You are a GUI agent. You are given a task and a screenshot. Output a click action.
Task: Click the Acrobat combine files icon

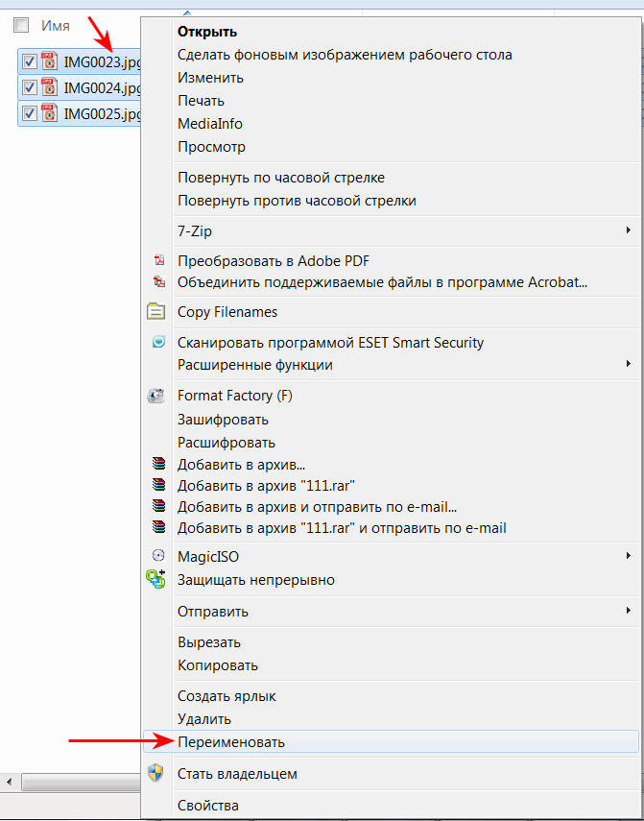pyautogui.click(x=159, y=281)
